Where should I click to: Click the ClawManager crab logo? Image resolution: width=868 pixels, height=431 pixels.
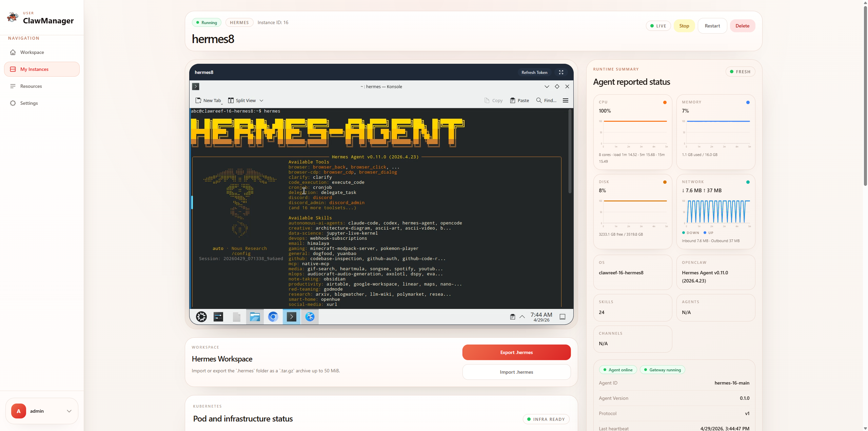[13, 17]
